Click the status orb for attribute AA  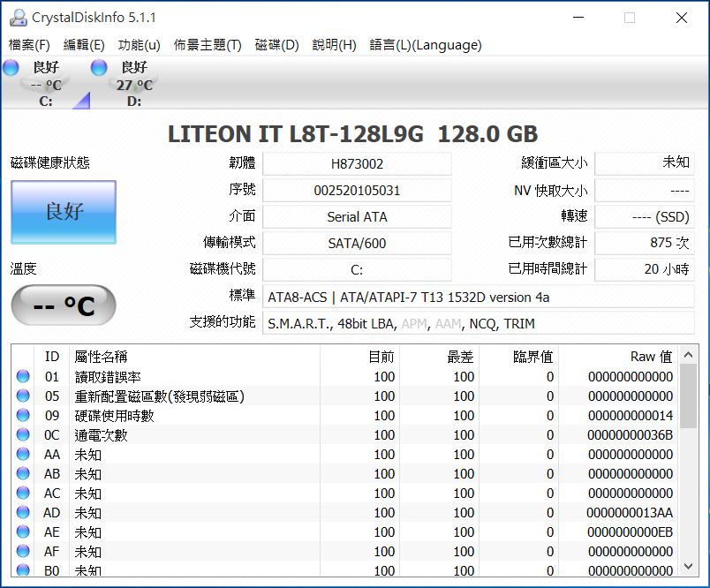[x=23, y=454]
